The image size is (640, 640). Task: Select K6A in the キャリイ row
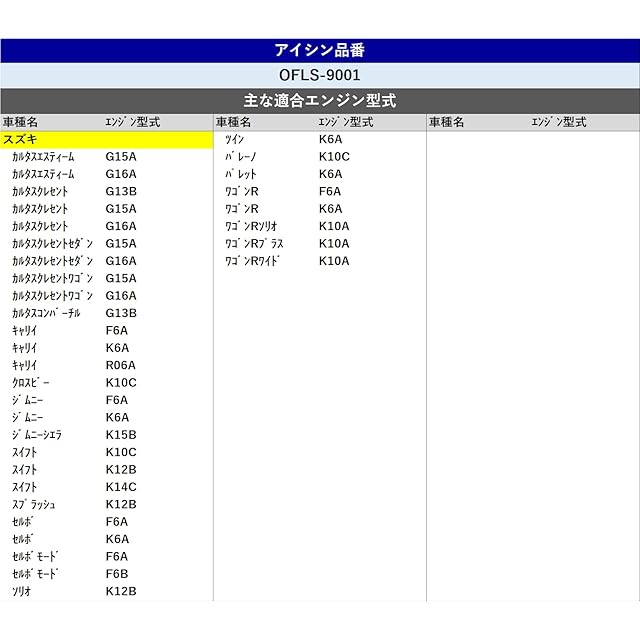117,348
